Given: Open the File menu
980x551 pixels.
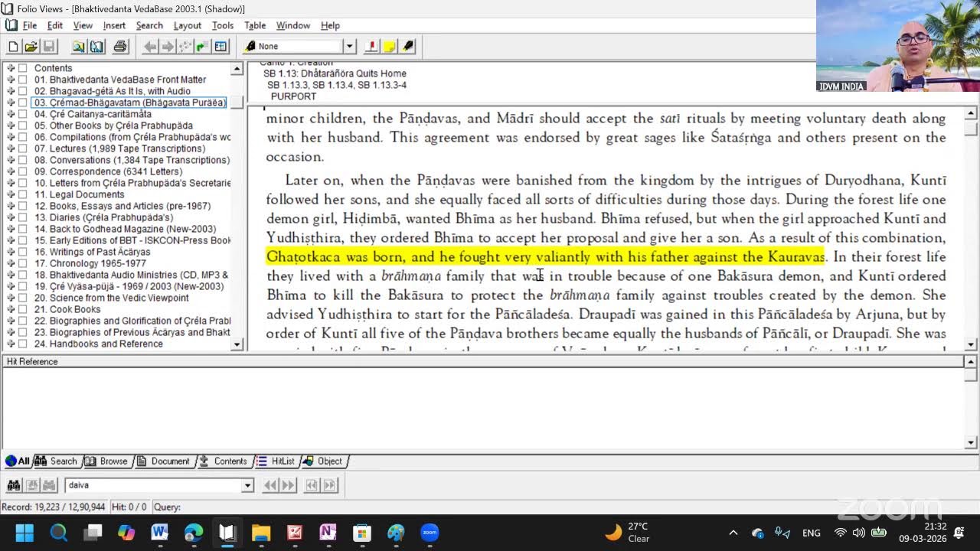Looking at the screenshot, I should (29, 25).
